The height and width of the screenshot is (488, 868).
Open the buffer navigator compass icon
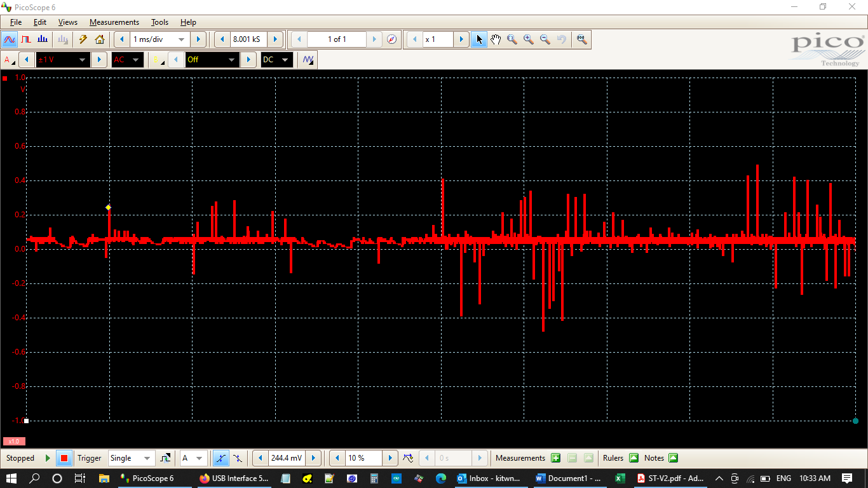(392, 39)
